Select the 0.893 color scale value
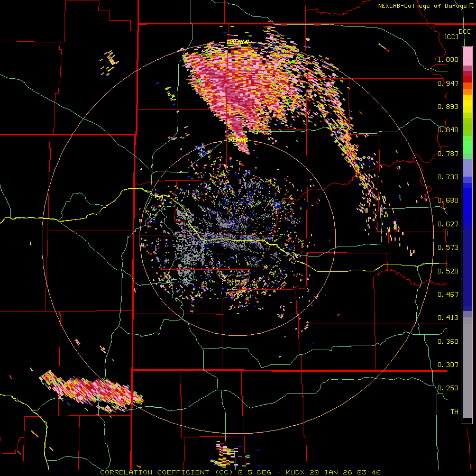The image size is (476, 476). click(x=448, y=106)
